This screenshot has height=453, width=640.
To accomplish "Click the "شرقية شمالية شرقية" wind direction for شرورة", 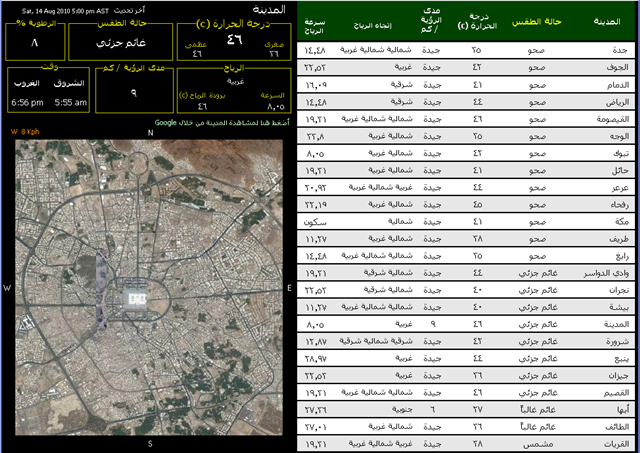I will pyautogui.click(x=376, y=341).
